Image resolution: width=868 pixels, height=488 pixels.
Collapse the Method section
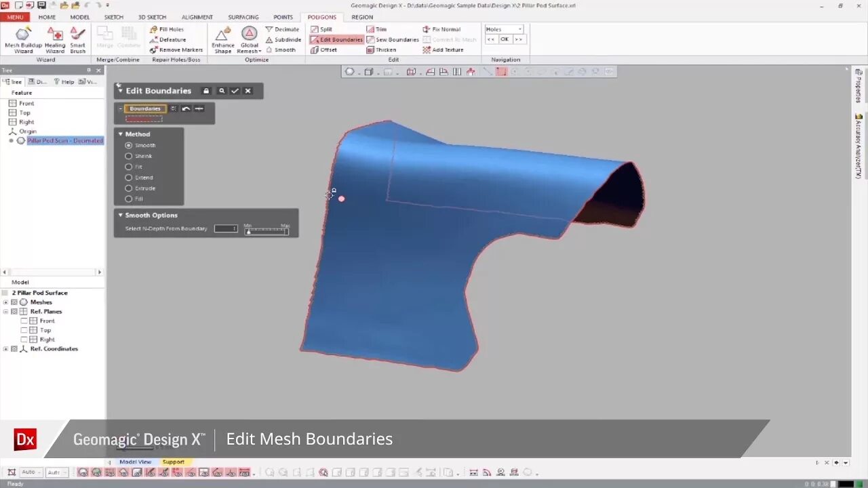click(121, 134)
